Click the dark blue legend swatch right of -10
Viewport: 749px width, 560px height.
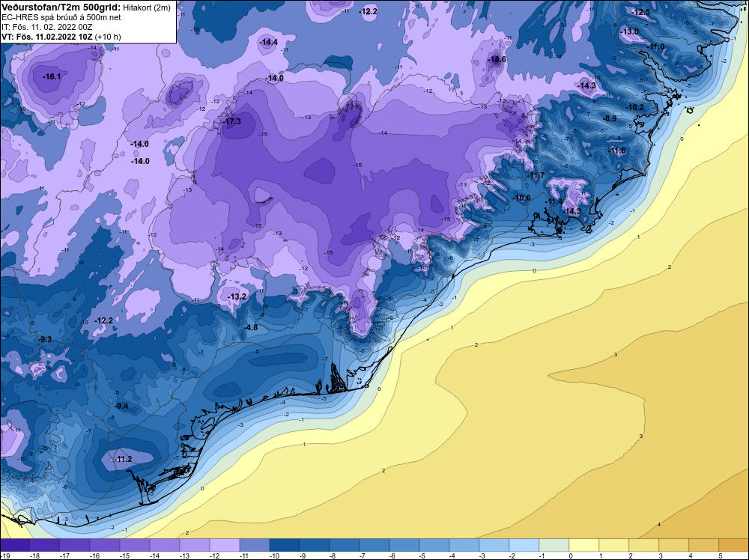coord(284,545)
